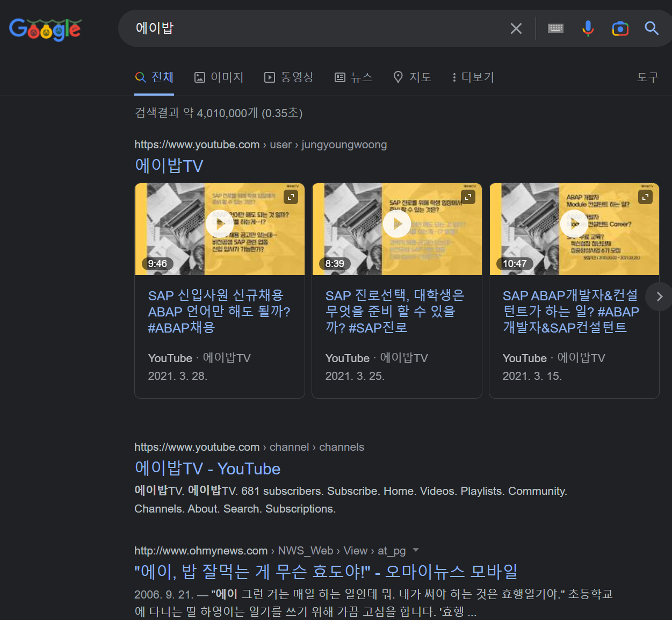Click the '681 subscribers' snippet text
672x620 pixels.
[x=281, y=491]
